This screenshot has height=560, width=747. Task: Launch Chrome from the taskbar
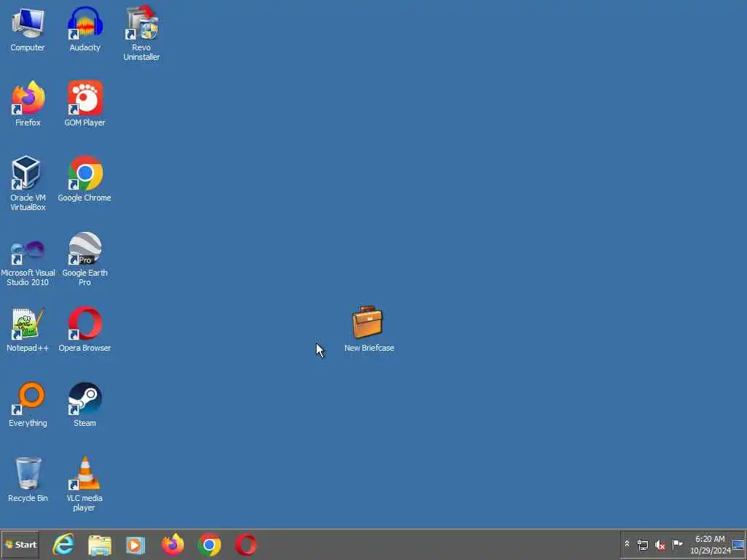point(209,545)
